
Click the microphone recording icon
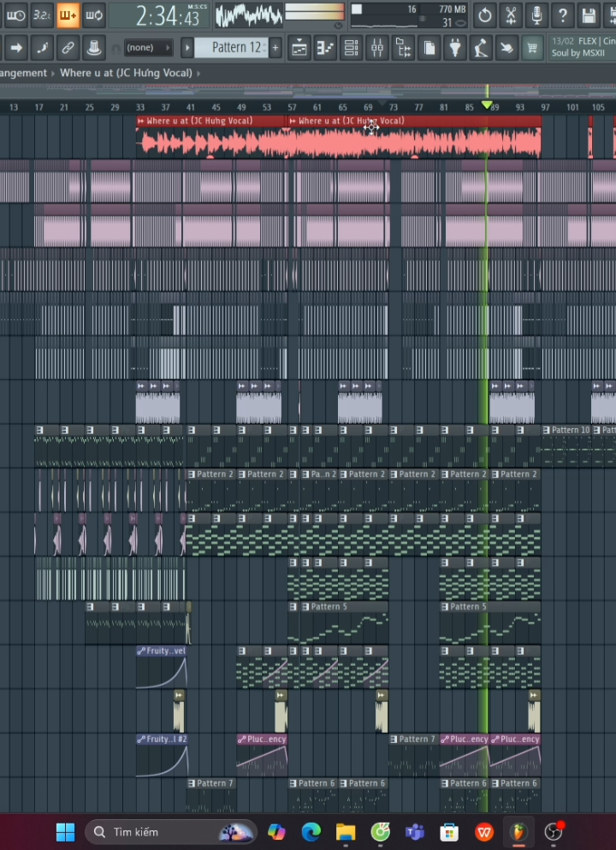[537, 15]
